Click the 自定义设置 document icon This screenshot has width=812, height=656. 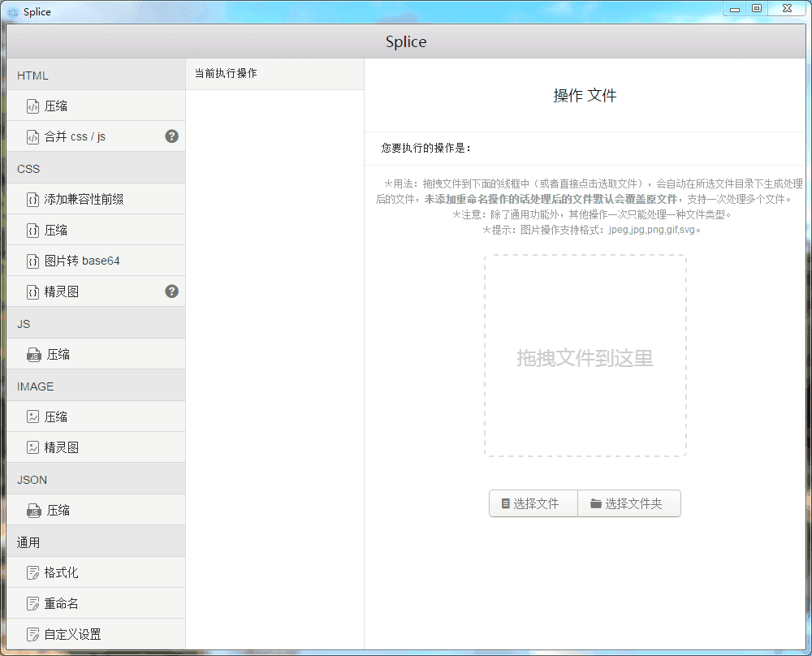32,634
